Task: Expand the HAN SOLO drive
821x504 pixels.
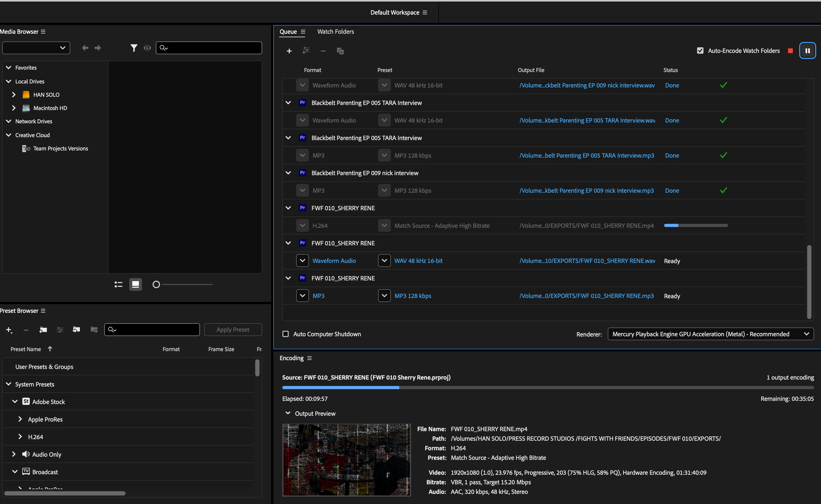Action: pyautogui.click(x=14, y=95)
